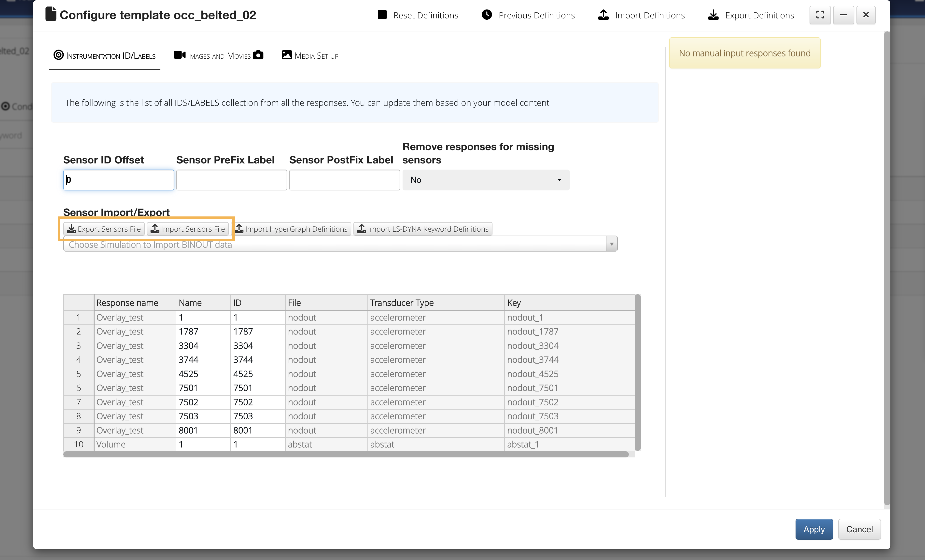Cancel the template configuration dialog
Viewport: 925px width, 560px height.
(859, 529)
